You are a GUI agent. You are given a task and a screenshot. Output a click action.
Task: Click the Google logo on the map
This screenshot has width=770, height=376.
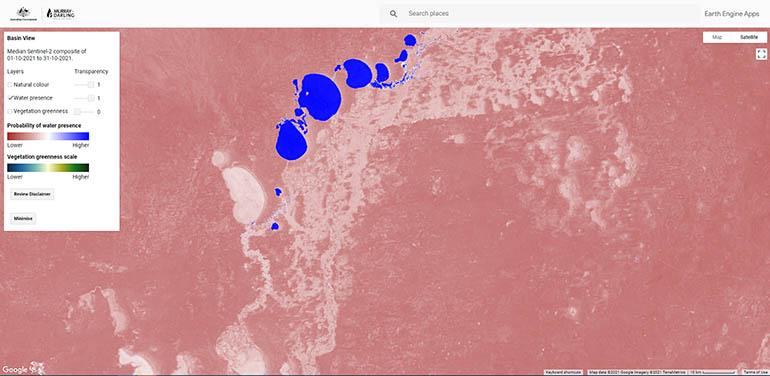click(14, 370)
